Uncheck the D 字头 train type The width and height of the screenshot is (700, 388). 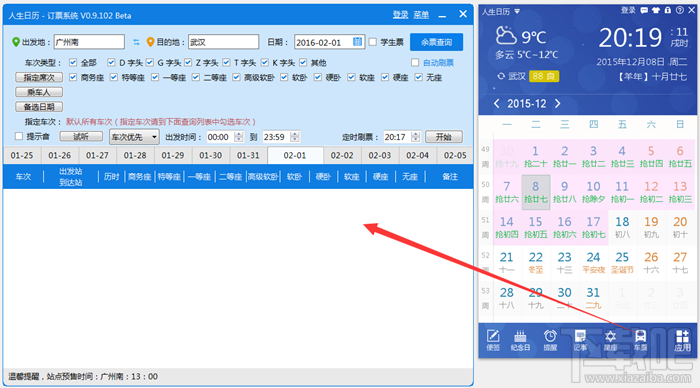click(x=111, y=63)
